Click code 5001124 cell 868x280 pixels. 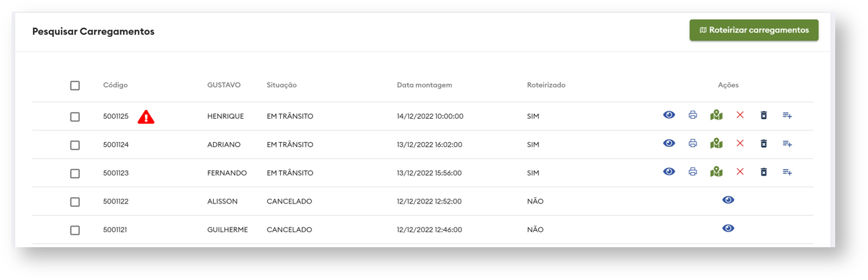tap(116, 145)
